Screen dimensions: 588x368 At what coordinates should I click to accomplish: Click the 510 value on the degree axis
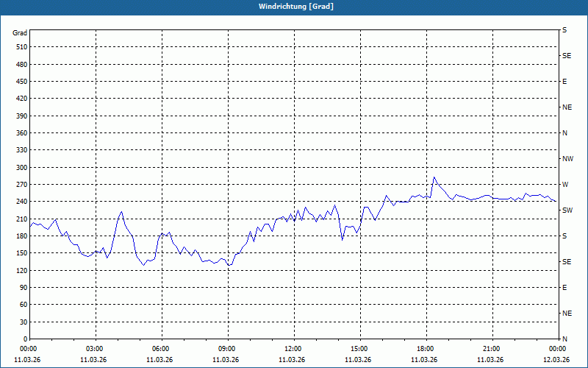click(22, 47)
